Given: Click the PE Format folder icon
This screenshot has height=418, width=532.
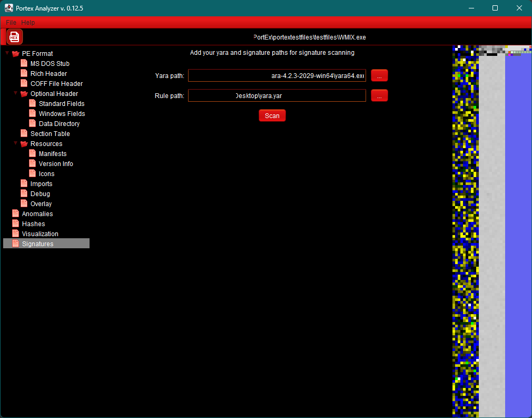Looking at the screenshot, I should coord(16,54).
